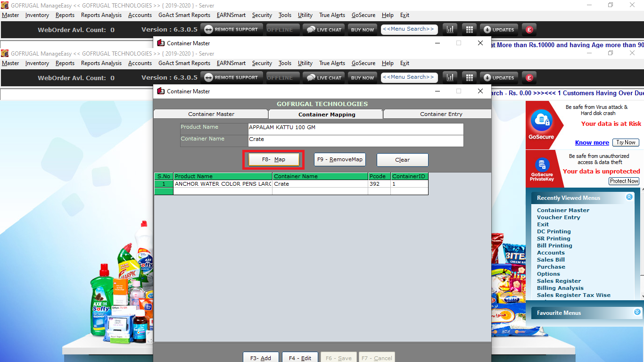
Task: Select the ANCHOR WATER COLOR PENS table cell
Action: click(x=223, y=184)
